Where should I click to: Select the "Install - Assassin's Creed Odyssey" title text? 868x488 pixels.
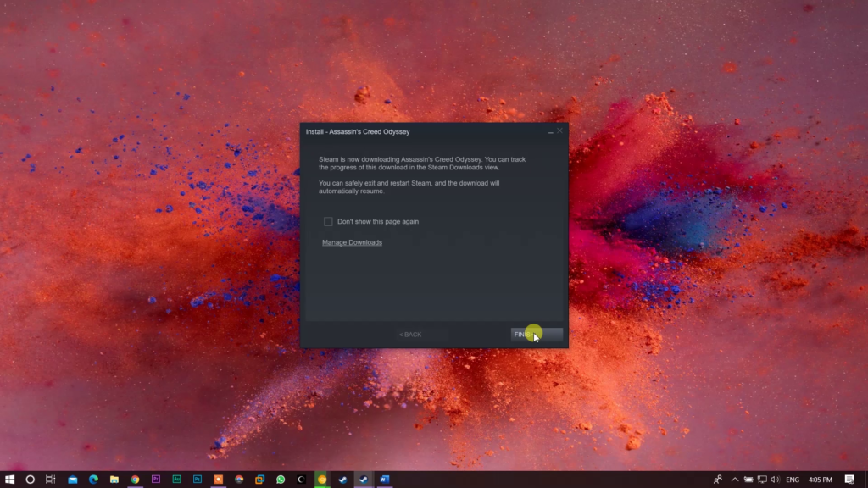tap(358, 131)
